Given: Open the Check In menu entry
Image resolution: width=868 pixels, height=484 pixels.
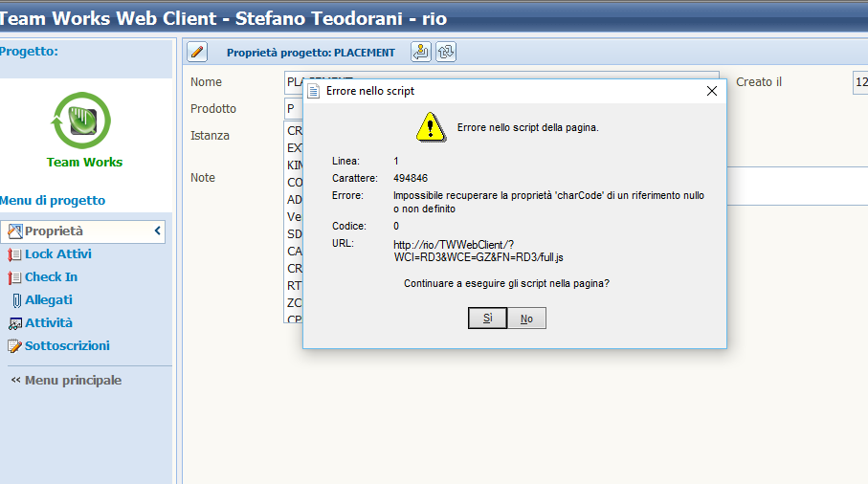Looking at the screenshot, I should click(51, 276).
